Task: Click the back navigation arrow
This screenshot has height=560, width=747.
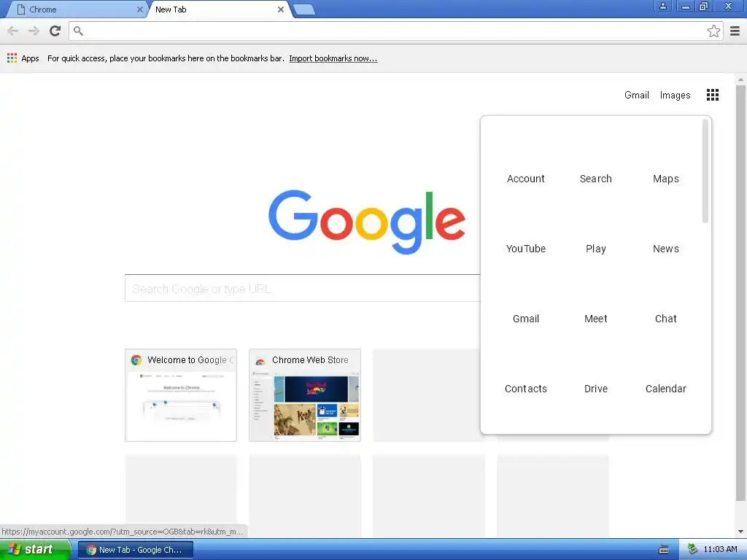Action: 13,31
